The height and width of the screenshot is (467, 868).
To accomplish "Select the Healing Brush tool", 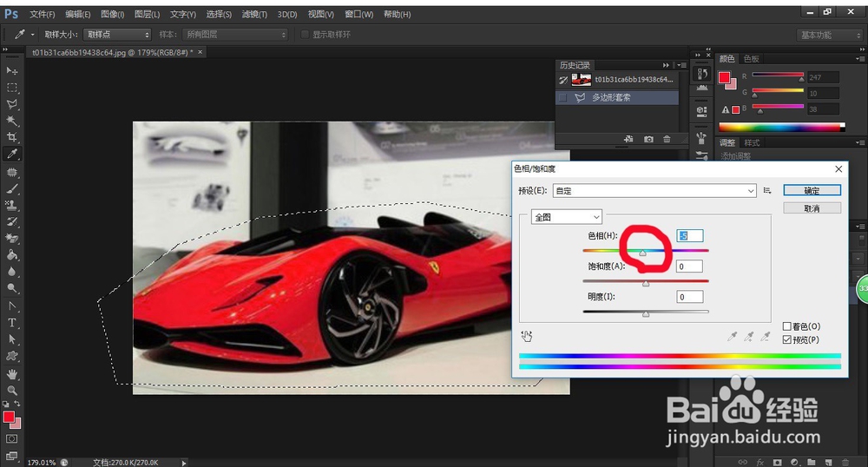I will pos(11,172).
